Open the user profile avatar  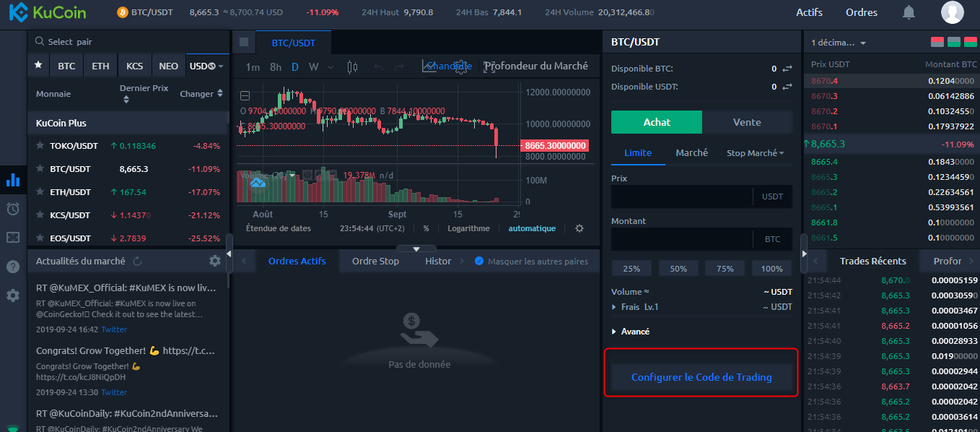pos(953,12)
